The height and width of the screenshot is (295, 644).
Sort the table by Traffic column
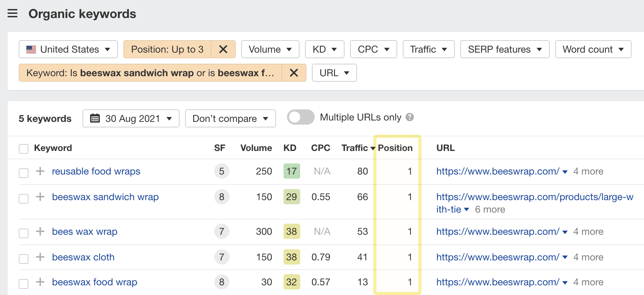tap(355, 148)
